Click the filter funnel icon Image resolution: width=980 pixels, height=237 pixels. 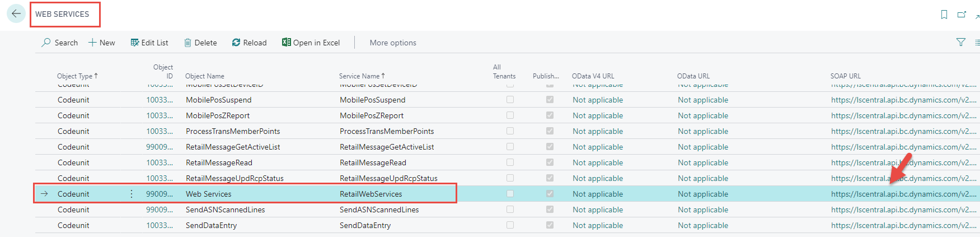tap(961, 42)
